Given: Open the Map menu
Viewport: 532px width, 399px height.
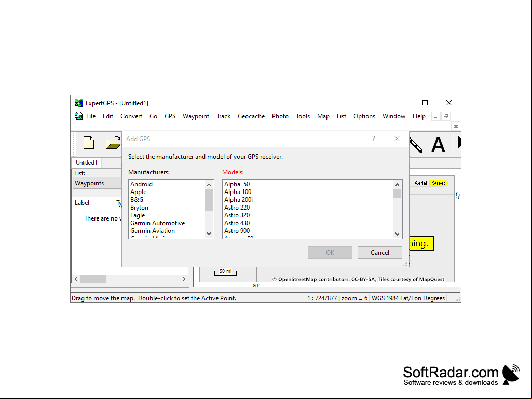Looking at the screenshot, I should point(323,116).
